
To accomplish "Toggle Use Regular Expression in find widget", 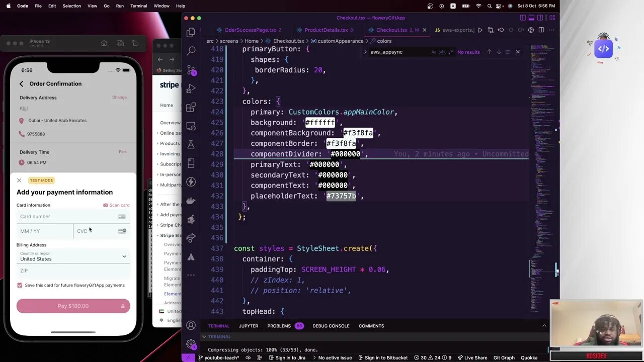I will [x=451, y=52].
